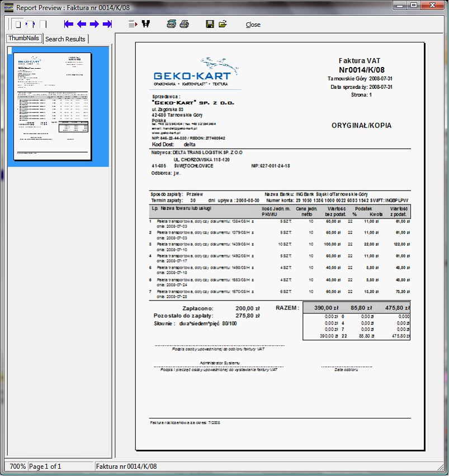
Task: Maximize the Report Preview window
Action: coord(414,6)
